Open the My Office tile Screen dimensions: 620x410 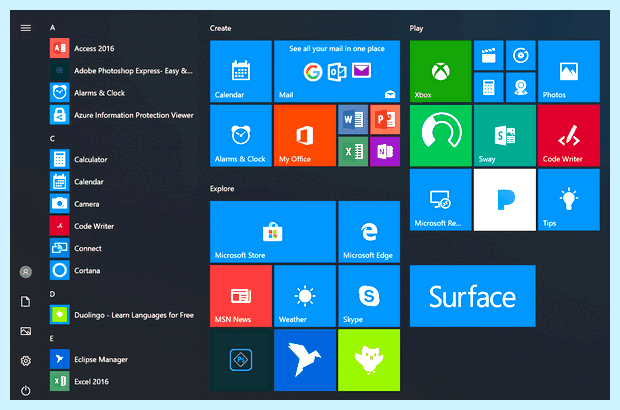pos(305,136)
